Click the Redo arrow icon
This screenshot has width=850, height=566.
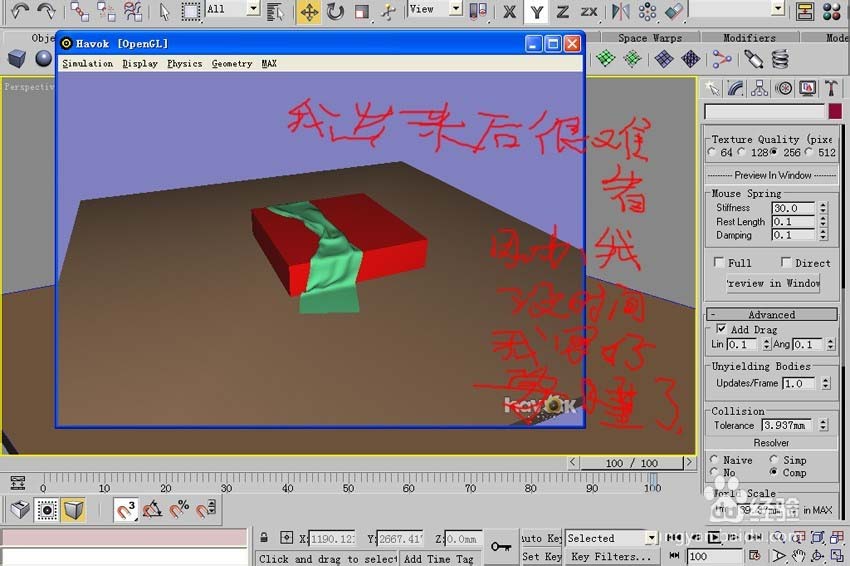(x=47, y=10)
